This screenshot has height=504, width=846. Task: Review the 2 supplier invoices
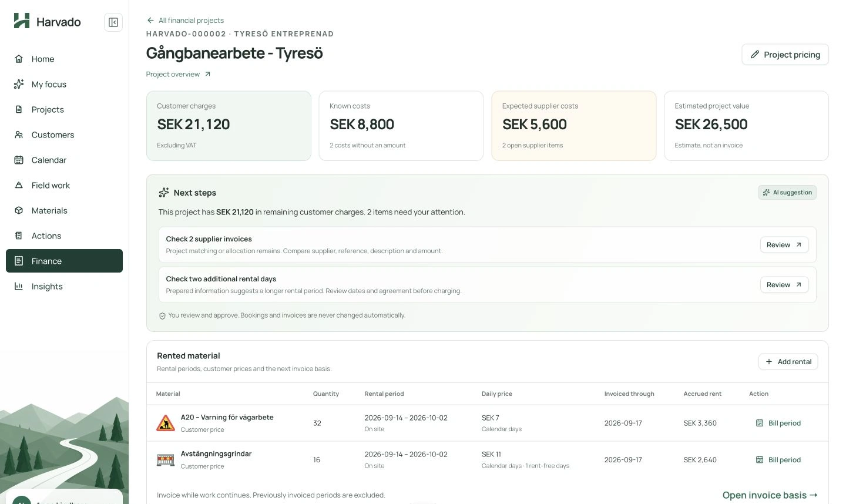pyautogui.click(x=784, y=245)
